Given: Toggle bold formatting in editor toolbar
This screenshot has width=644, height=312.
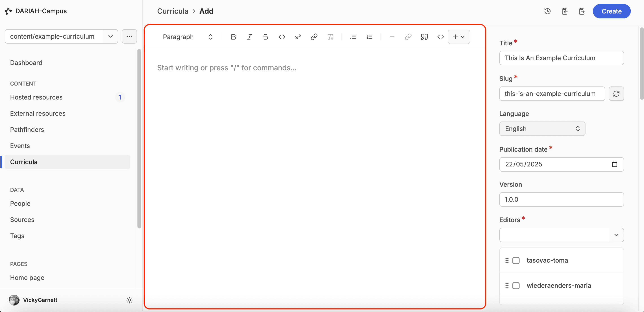Looking at the screenshot, I should tap(233, 37).
